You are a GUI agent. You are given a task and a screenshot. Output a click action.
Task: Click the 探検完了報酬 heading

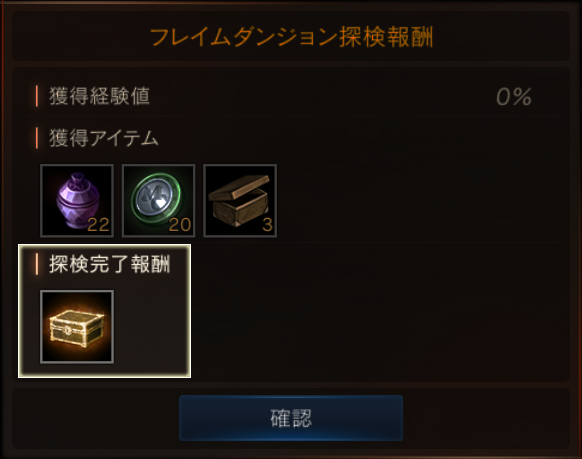pyautogui.click(x=110, y=264)
